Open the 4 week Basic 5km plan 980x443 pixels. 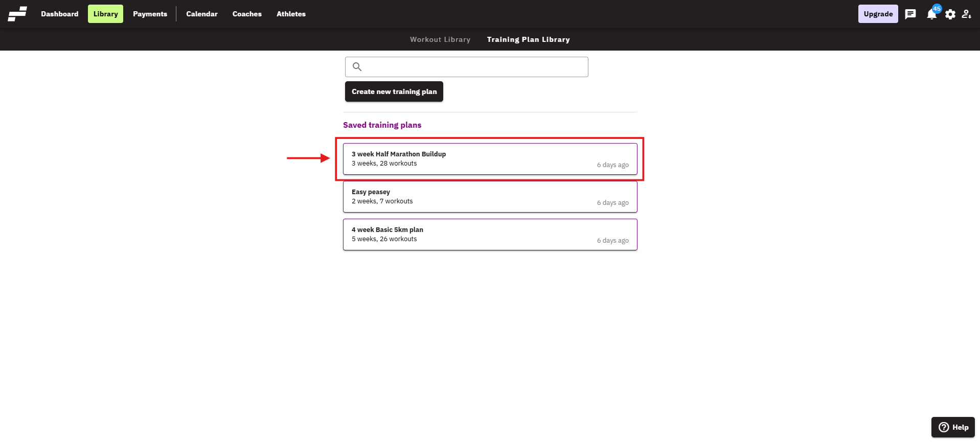[x=490, y=235]
